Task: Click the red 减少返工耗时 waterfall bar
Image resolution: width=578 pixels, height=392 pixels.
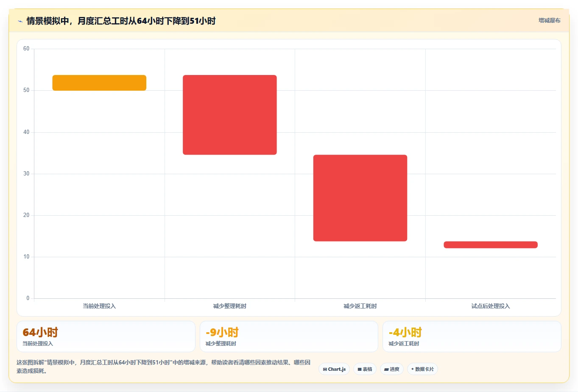Action: (360, 198)
